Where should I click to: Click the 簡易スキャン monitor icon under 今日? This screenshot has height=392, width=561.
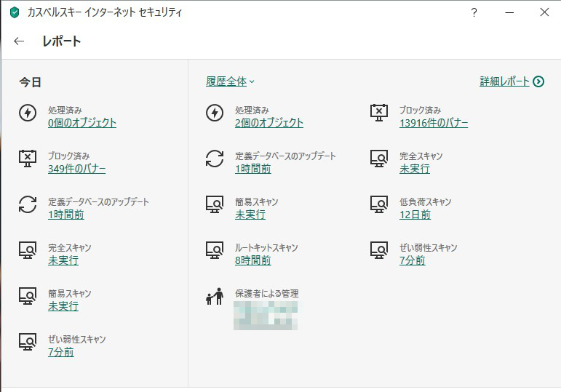pos(28,296)
